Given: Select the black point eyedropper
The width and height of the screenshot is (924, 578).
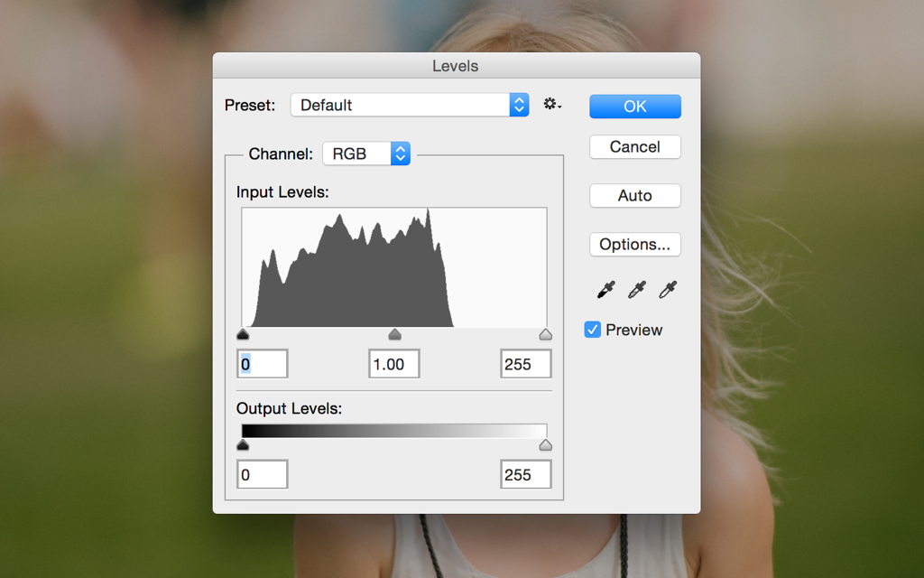Looking at the screenshot, I should click(x=605, y=289).
